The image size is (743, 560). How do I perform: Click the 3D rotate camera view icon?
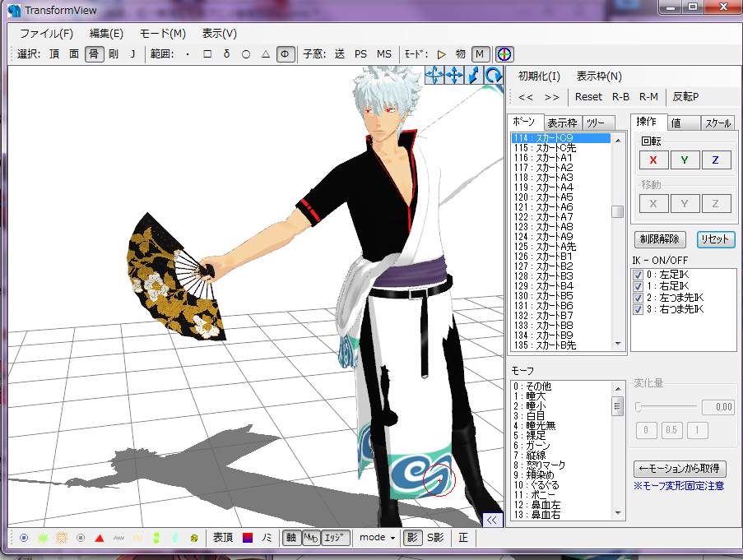click(434, 75)
